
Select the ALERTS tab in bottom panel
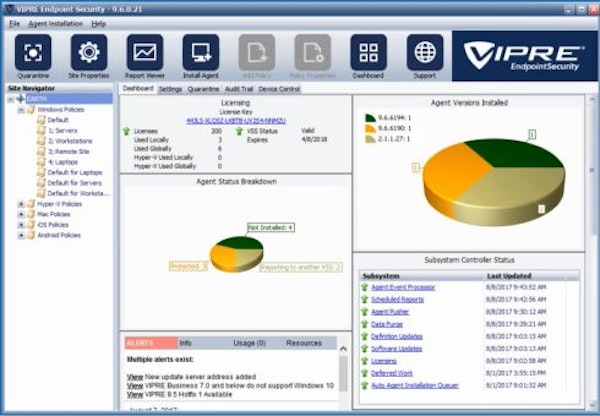click(151, 343)
